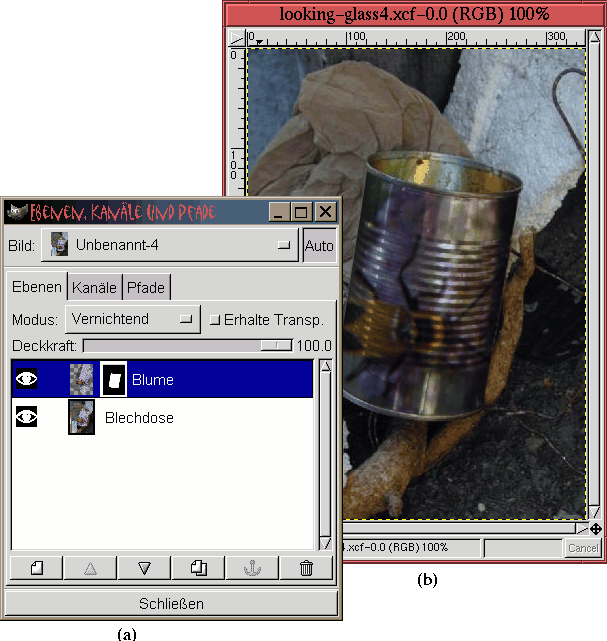
Task: Toggle the Auto button
Action: pos(319,246)
